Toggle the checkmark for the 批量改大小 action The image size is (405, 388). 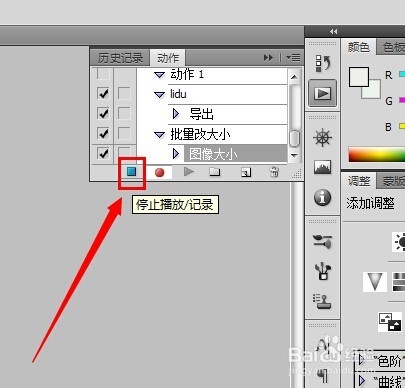click(x=103, y=133)
